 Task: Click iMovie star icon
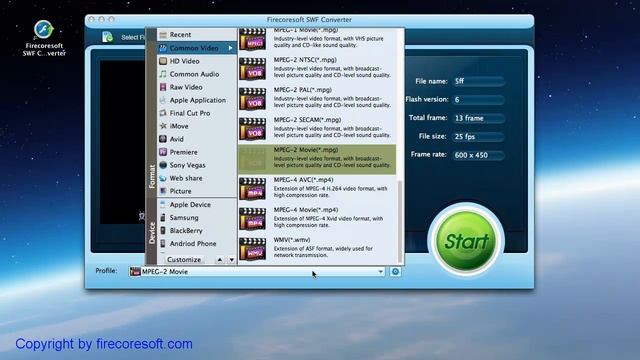(163, 126)
